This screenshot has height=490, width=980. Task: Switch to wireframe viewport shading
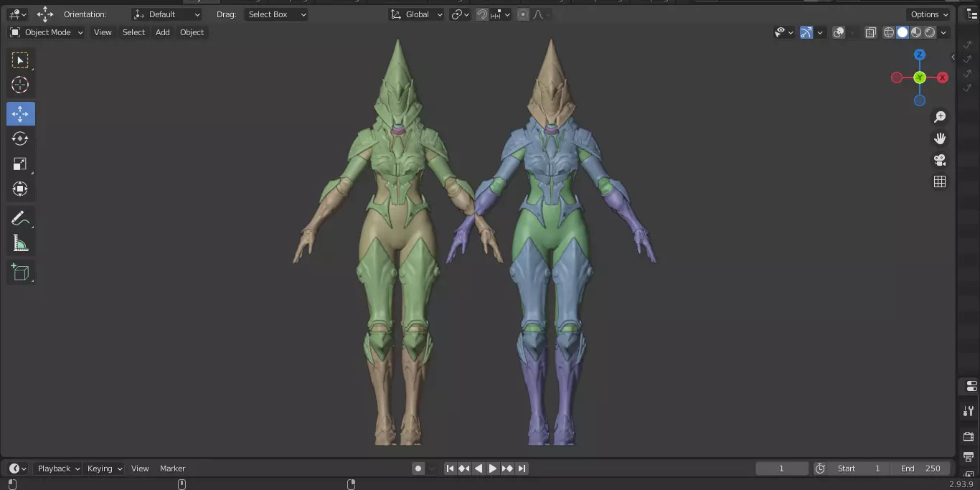[889, 32]
